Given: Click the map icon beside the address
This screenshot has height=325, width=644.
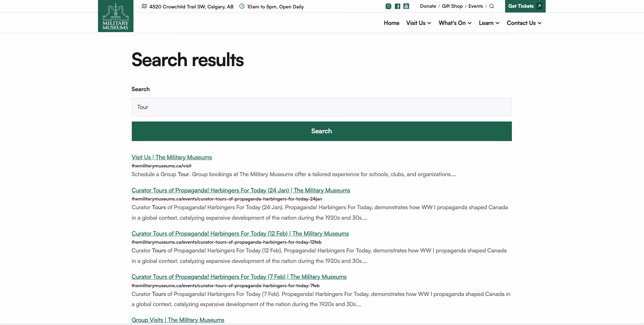Looking at the screenshot, I should point(144,6).
